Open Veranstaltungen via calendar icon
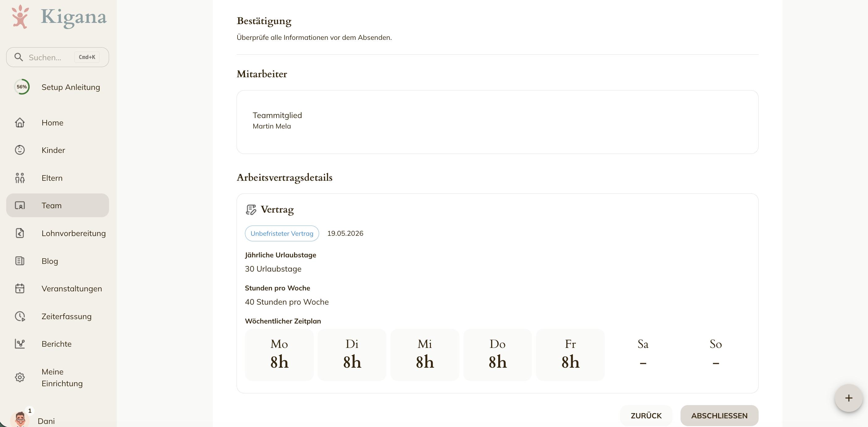The height and width of the screenshot is (427, 868). pyautogui.click(x=20, y=289)
